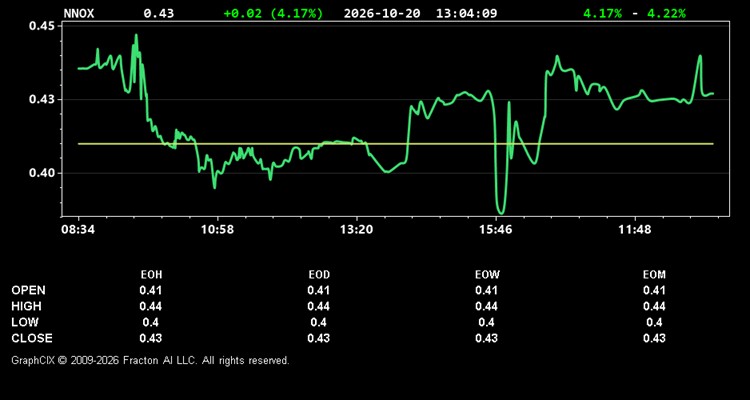
Task: Click the CLOSE row label
Action: coord(32,338)
